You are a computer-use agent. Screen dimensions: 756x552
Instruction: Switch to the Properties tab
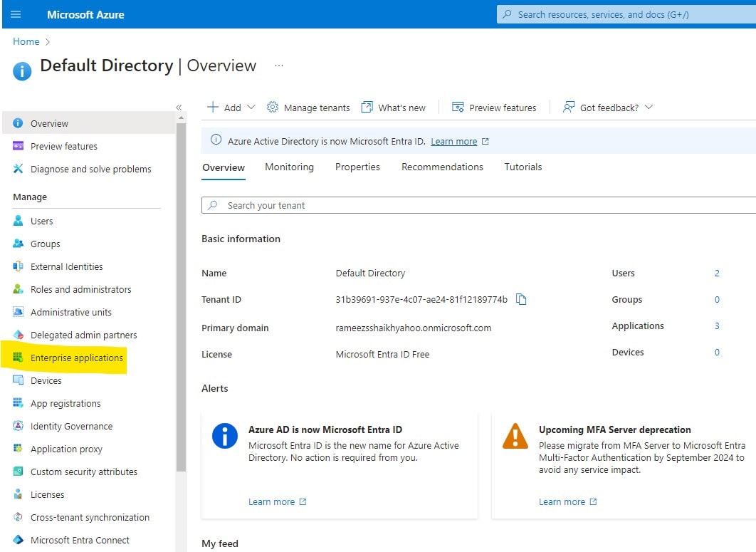tap(357, 167)
